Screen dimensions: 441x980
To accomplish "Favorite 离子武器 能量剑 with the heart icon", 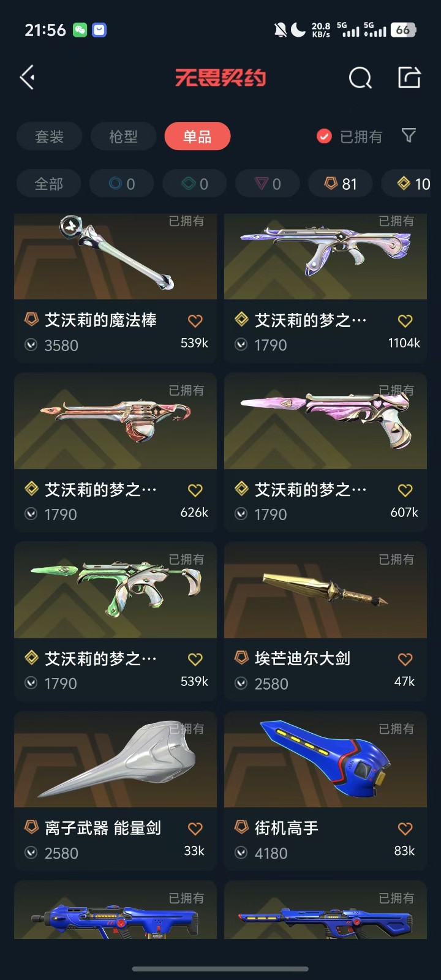I will point(195,829).
